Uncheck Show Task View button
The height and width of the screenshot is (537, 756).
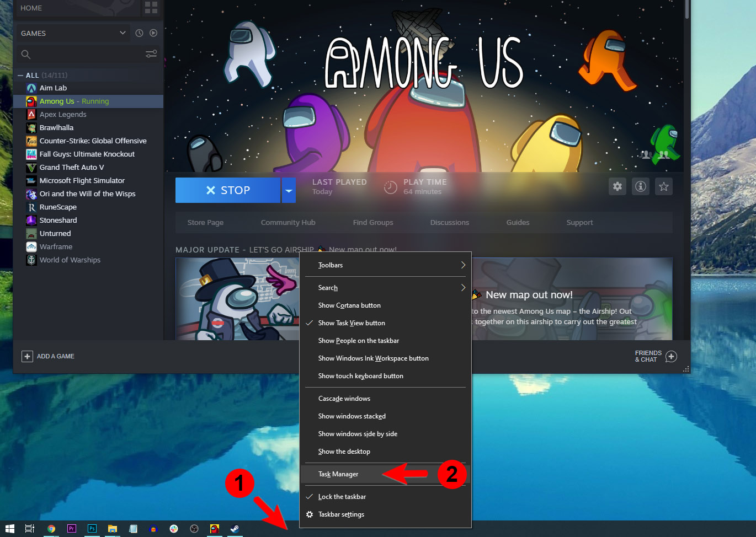pyautogui.click(x=351, y=323)
